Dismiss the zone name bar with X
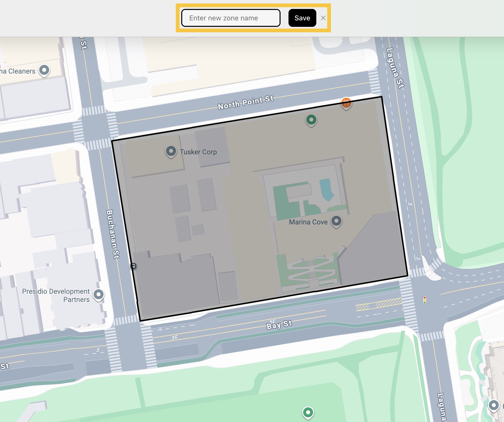Image resolution: width=504 pixels, height=422 pixels. click(x=323, y=18)
